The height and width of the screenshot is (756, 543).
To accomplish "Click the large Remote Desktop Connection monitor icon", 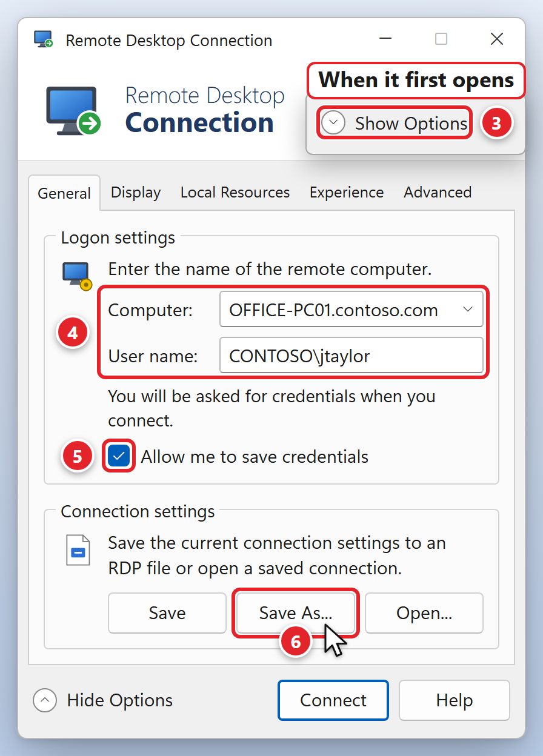I will (73, 111).
